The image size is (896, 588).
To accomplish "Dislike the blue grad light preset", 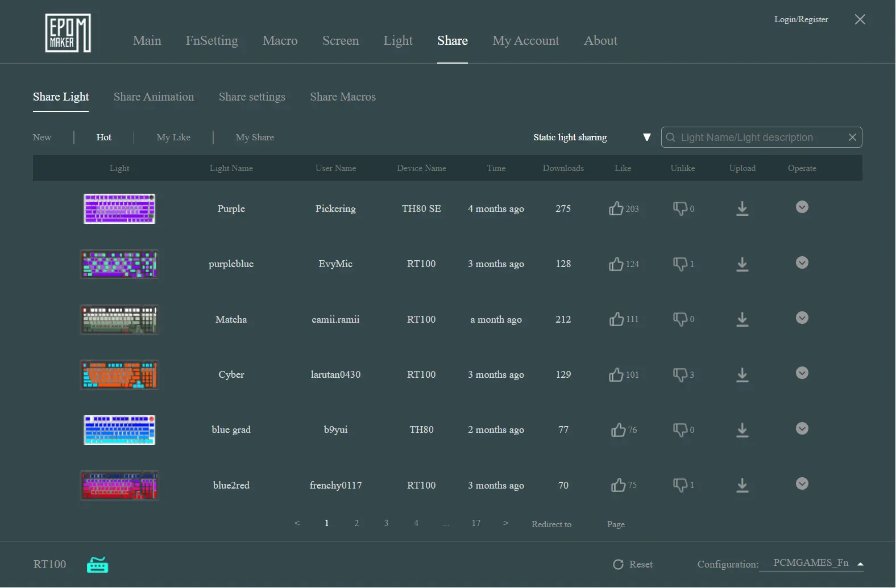I will (x=680, y=429).
